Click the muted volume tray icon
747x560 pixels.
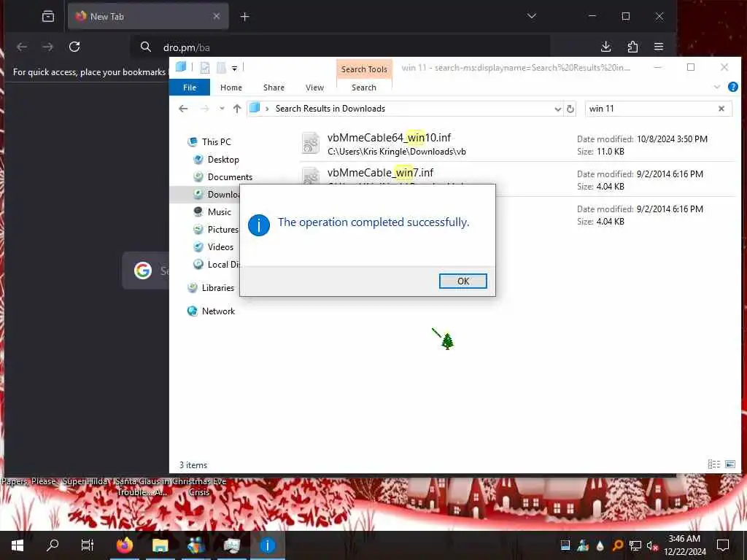pyautogui.click(x=652, y=545)
